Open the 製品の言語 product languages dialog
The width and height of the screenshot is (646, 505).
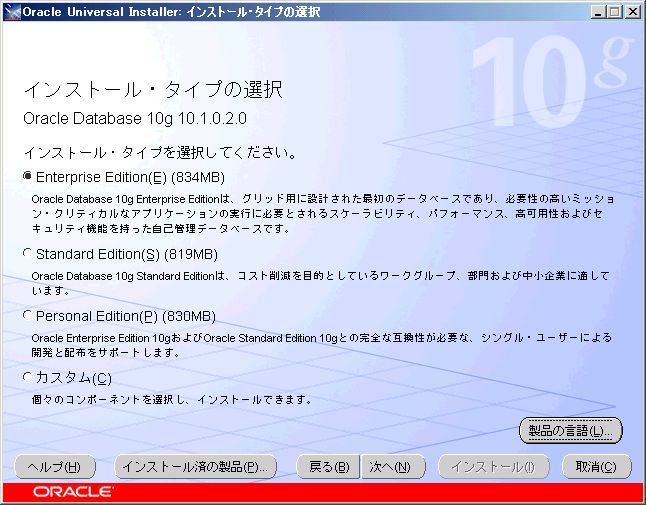[571, 431]
